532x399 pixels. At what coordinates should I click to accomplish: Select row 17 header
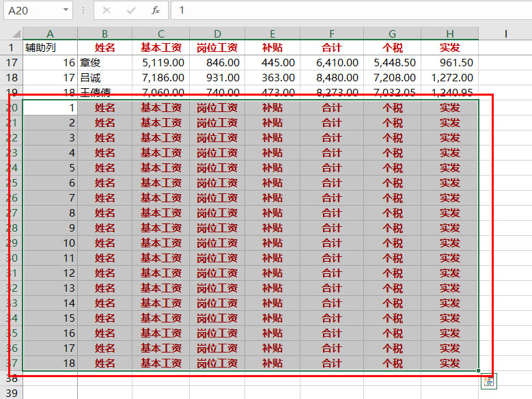[x=12, y=62]
